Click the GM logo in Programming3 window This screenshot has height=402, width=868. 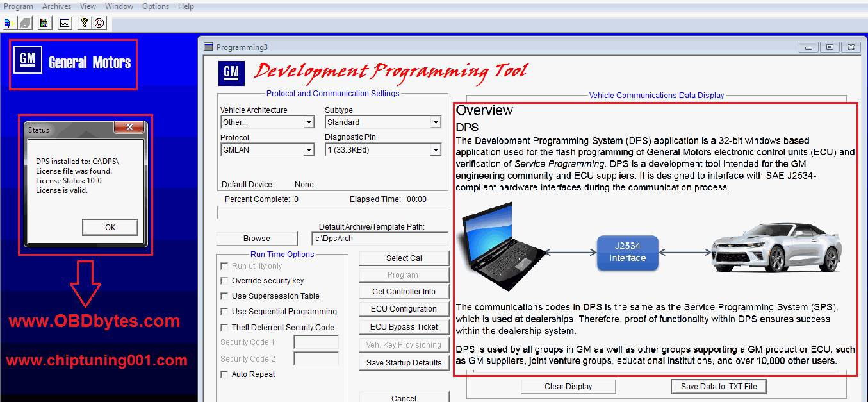[231, 73]
